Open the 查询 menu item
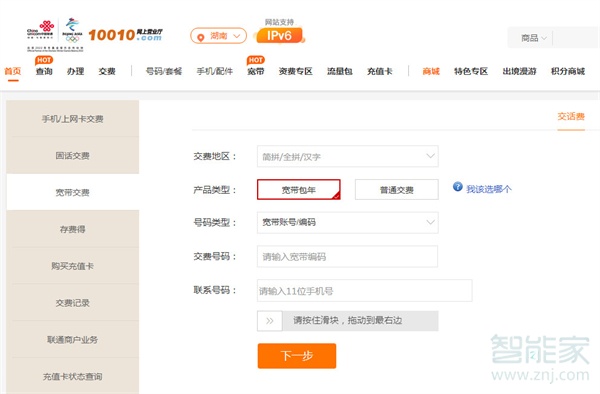600x394 pixels. (44, 71)
